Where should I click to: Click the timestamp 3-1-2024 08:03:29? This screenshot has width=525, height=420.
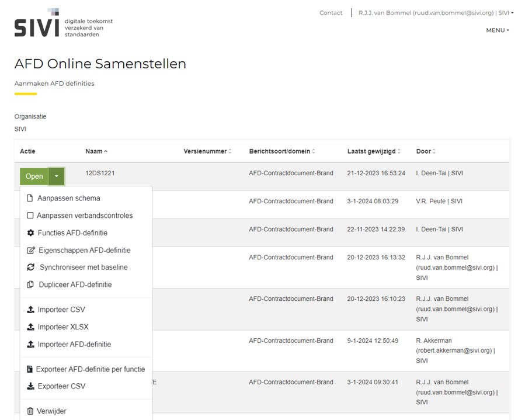[x=373, y=202]
